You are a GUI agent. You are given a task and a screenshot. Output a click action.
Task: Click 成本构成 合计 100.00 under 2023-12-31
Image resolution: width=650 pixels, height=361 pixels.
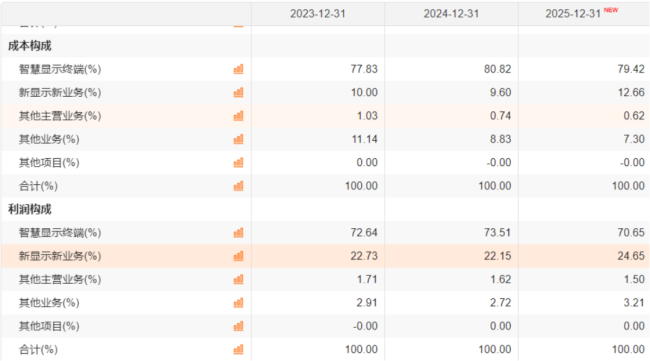click(361, 186)
